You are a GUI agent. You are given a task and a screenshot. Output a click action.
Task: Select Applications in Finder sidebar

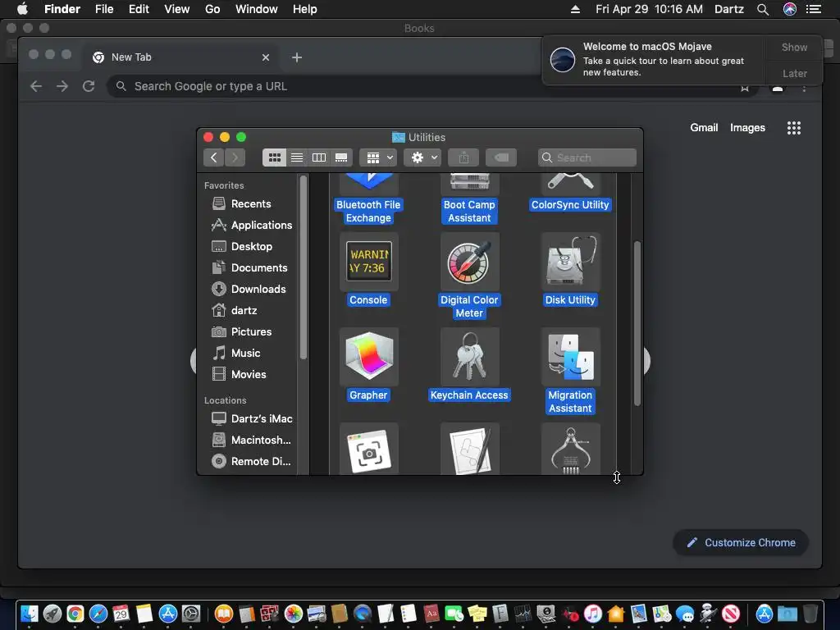click(251, 225)
